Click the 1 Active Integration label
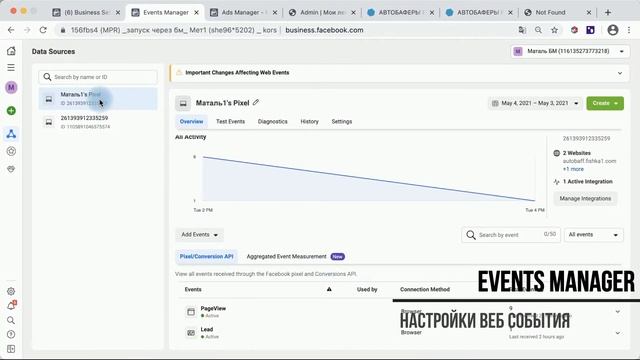This screenshot has width=640, height=360. coord(587,182)
